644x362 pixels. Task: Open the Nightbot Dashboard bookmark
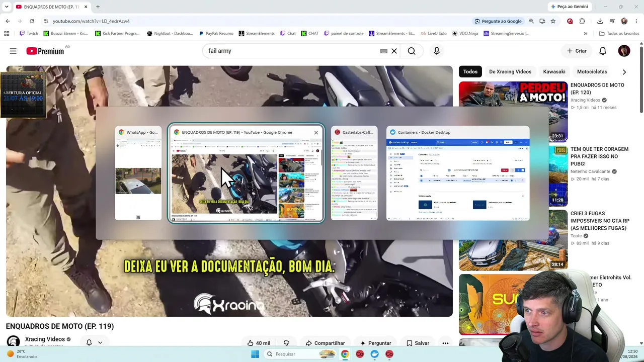click(170, 34)
